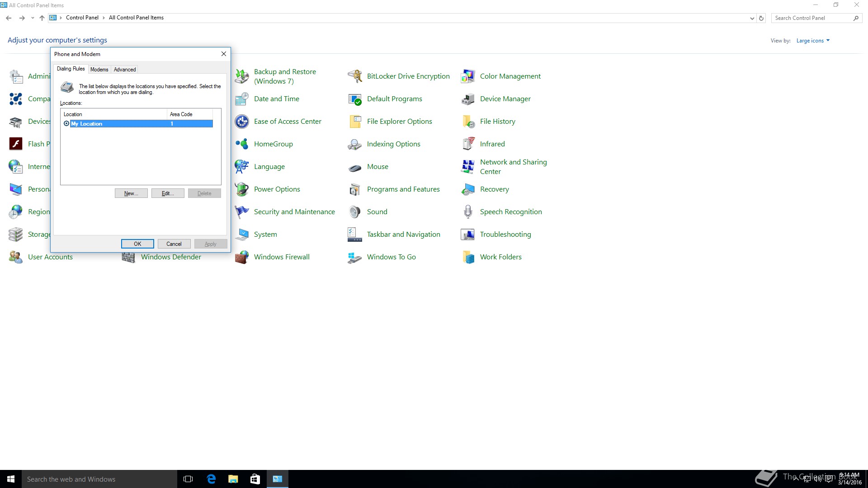Sort by the Area Code column header
Image resolution: width=868 pixels, height=488 pixels.
point(190,114)
